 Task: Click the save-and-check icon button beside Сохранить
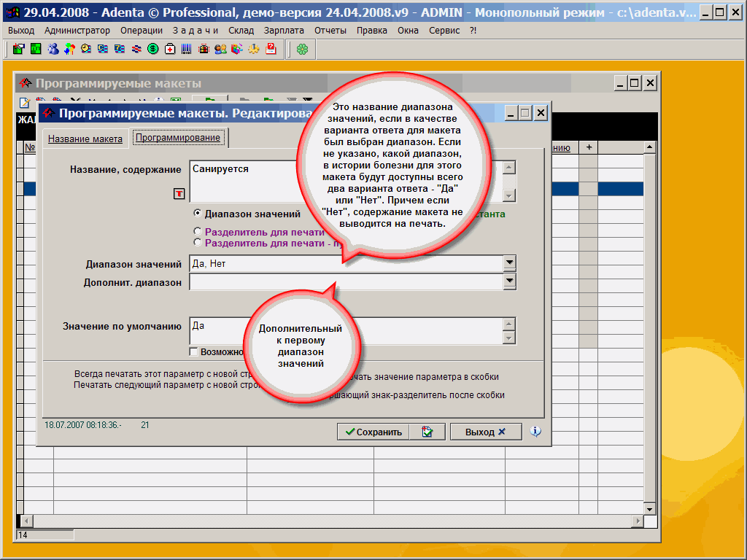tap(427, 432)
